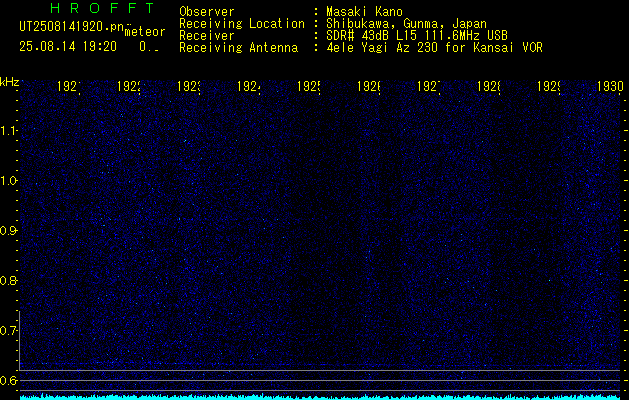This screenshot has height=400, width=629.
Task: Click the 0.7 kHz frequency label
Action: (x=9, y=330)
